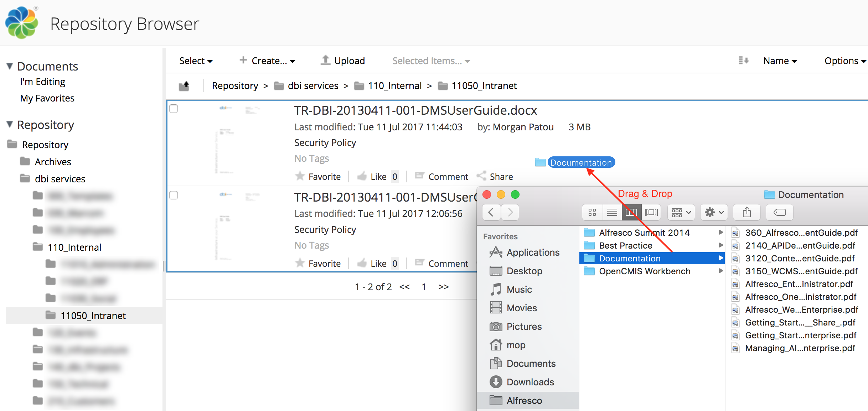Image resolution: width=868 pixels, height=411 pixels.
Task: Open My Favorites filter
Action: click(x=47, y=98)
